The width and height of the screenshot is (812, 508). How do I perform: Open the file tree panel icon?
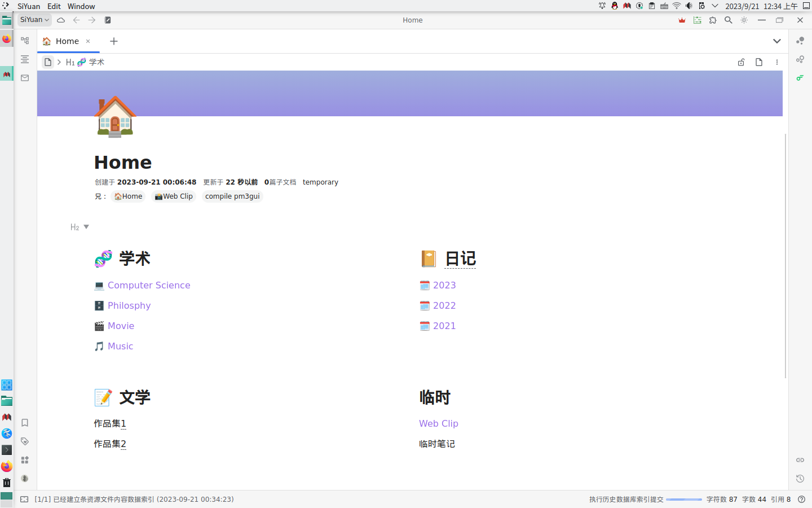(25, 41)
